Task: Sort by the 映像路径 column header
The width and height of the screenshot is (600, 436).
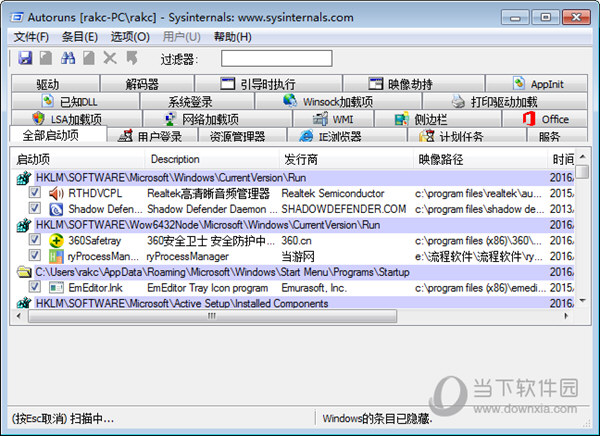Action: [x=481, y=159]
